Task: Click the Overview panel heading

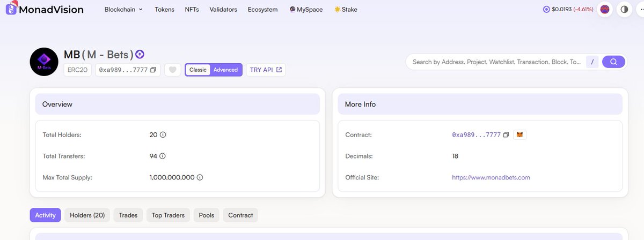Action: point(57,104)
